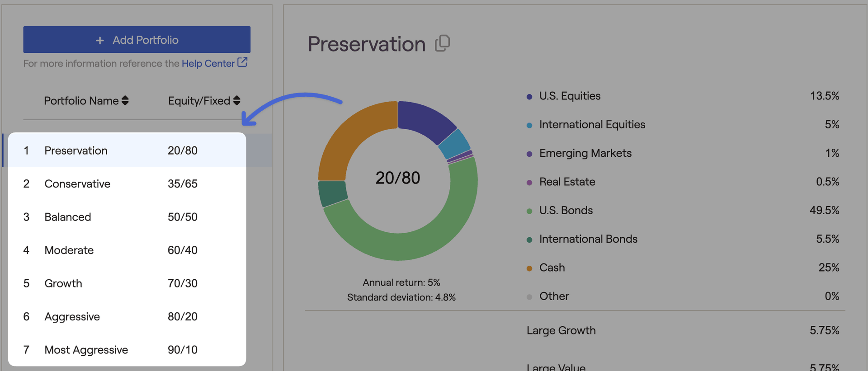Click the external link icon near Help Center
The width and height of the screenshot is (868, 371).
click(x=242, y=62)
